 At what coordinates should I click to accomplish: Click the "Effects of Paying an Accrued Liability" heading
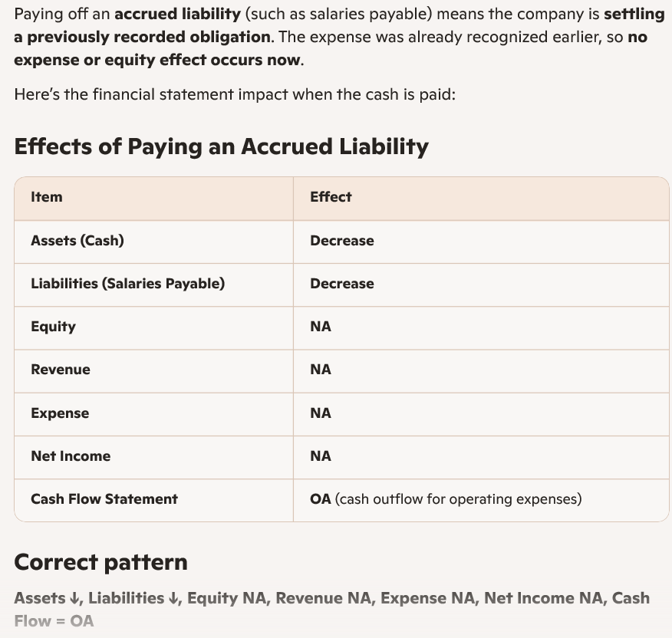click(x=221, y=146)
